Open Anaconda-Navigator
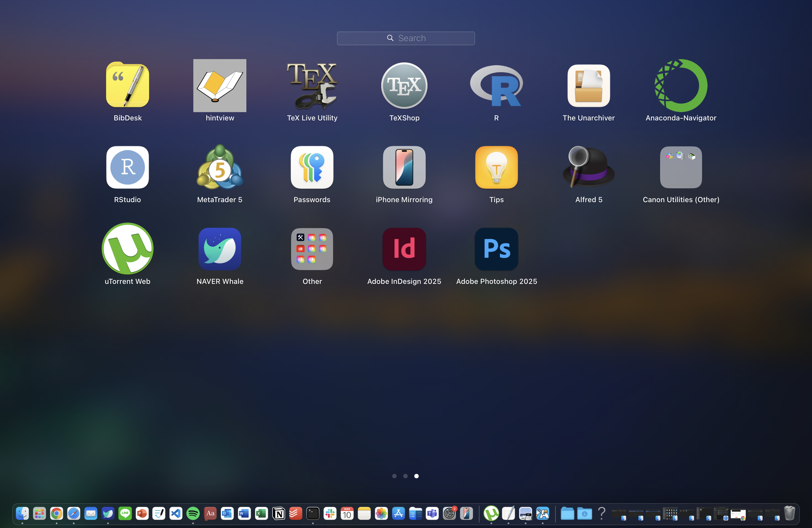This screenshot has width=812, height=528. [x=681, y=85]
